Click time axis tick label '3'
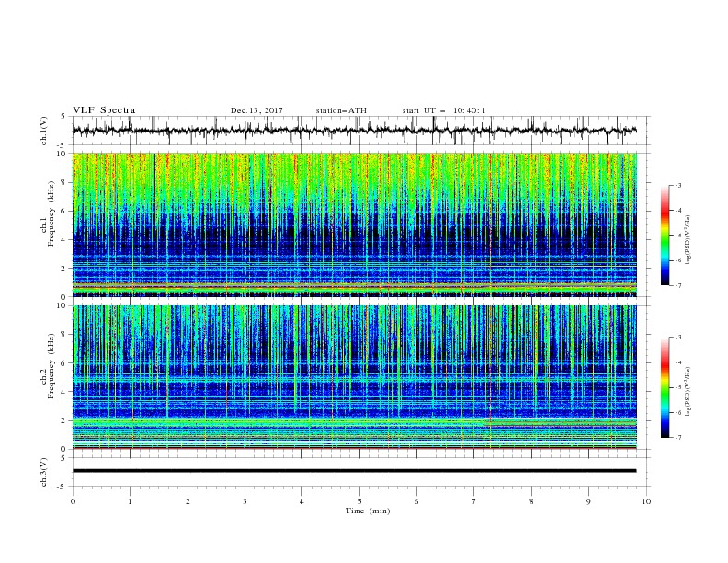 pos(245,501)
